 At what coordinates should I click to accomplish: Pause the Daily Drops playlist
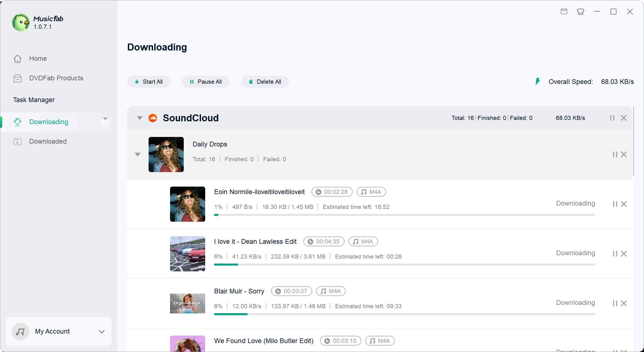pos(615,155)
